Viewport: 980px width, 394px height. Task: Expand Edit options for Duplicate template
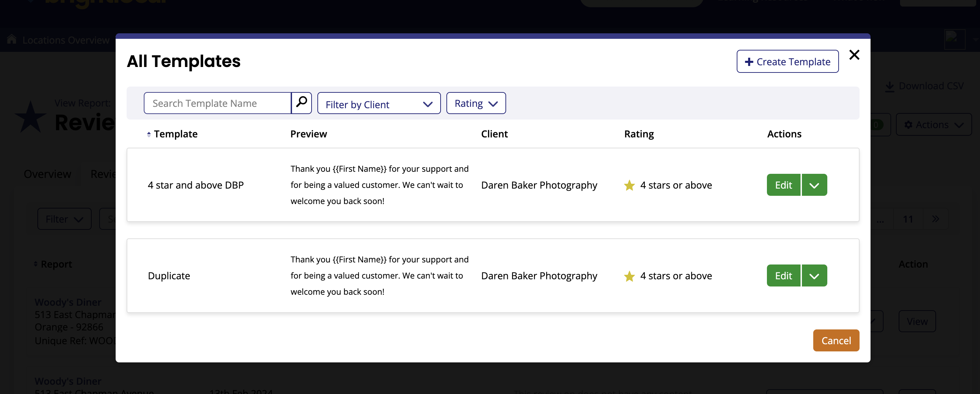pos(814,276)
